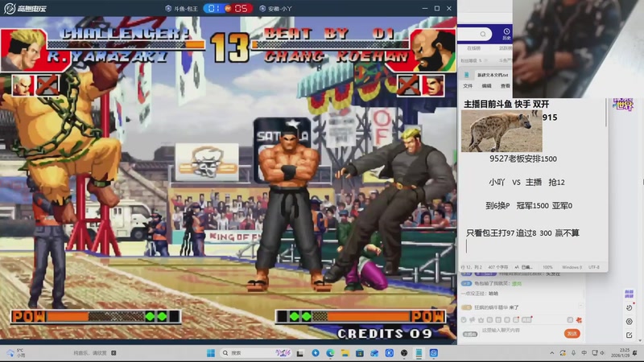Click the Notepad vertical scrollbar
Image resolution: width=644 pixels, height=362 pixels.
coord(606,113)
